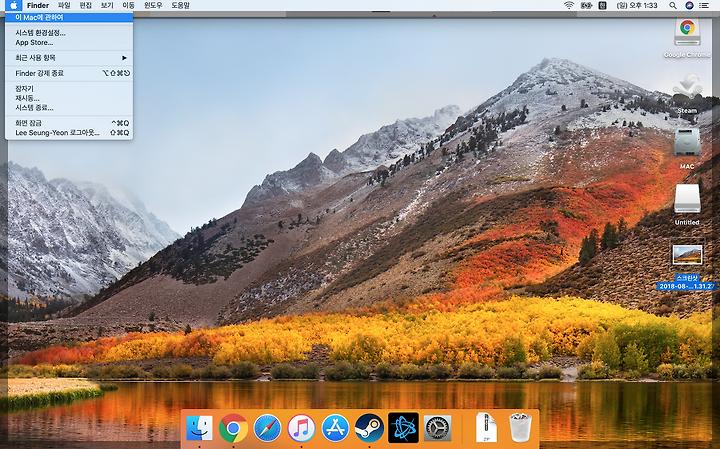This screenshot has height=449, width=720.
Task: Open Steam from the Dock
Action: pyautogui.click(x=369, y=428)
